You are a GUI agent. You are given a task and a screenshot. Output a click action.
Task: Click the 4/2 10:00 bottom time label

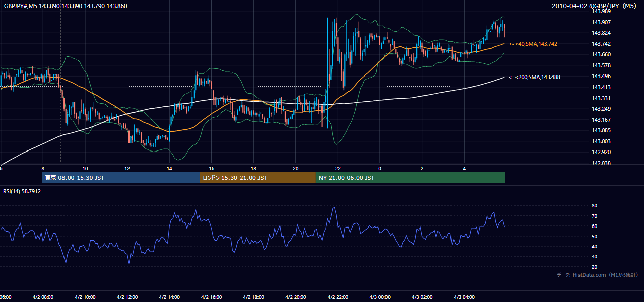pyautogui.click(x=85, y=297)
